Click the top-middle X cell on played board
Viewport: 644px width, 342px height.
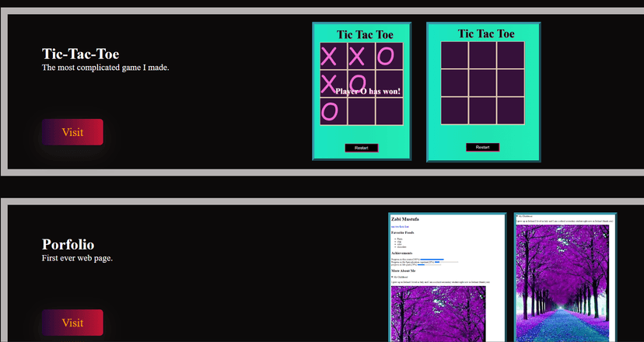(361, 56)
